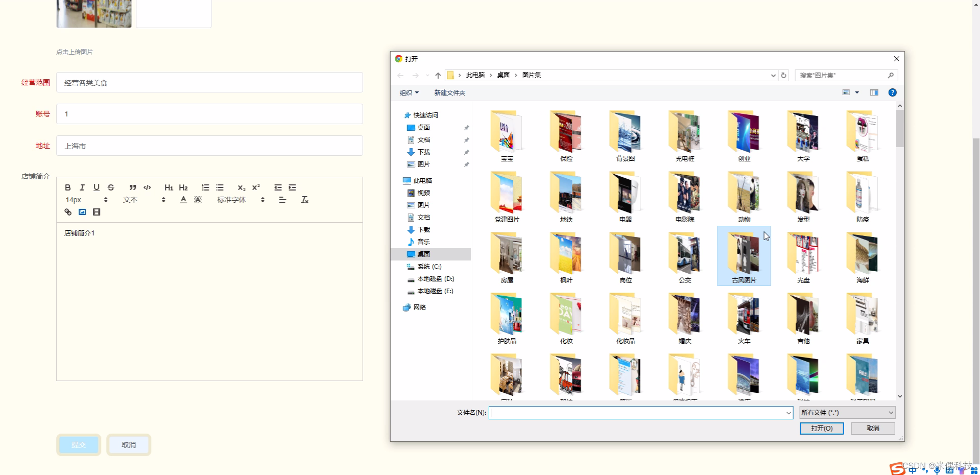Insert a hyperlink in the editor
This screenshot has height=475, width=980.
(67, 212)
